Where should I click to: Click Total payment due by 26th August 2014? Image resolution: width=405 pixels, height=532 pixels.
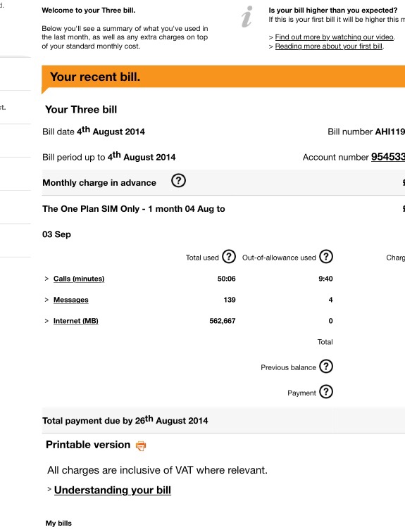[125, 420]
